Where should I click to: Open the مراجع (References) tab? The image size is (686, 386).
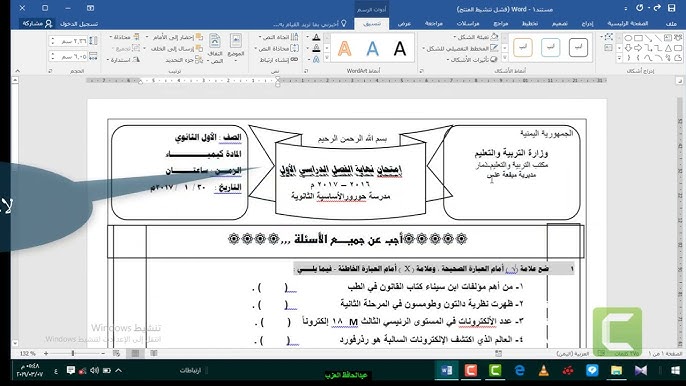pos(500,24)
